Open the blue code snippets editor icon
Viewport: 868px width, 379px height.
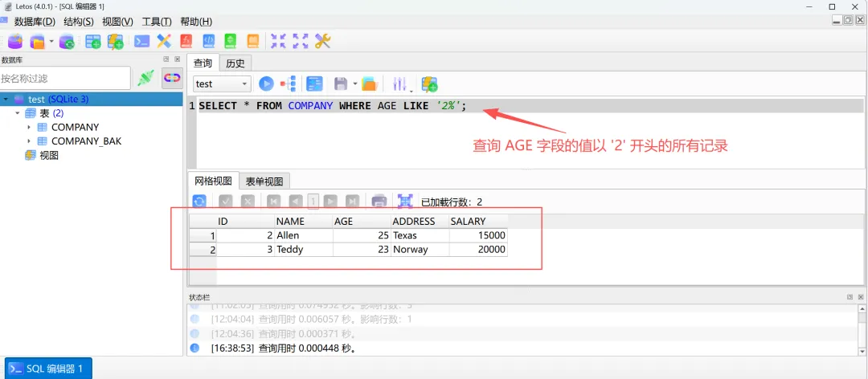point(209,41)
